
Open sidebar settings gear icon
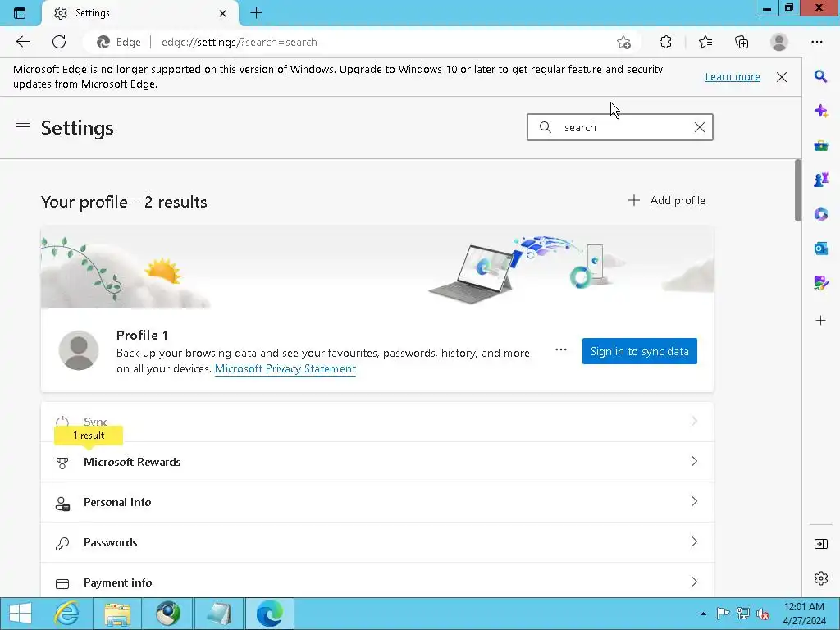[820, 578]
